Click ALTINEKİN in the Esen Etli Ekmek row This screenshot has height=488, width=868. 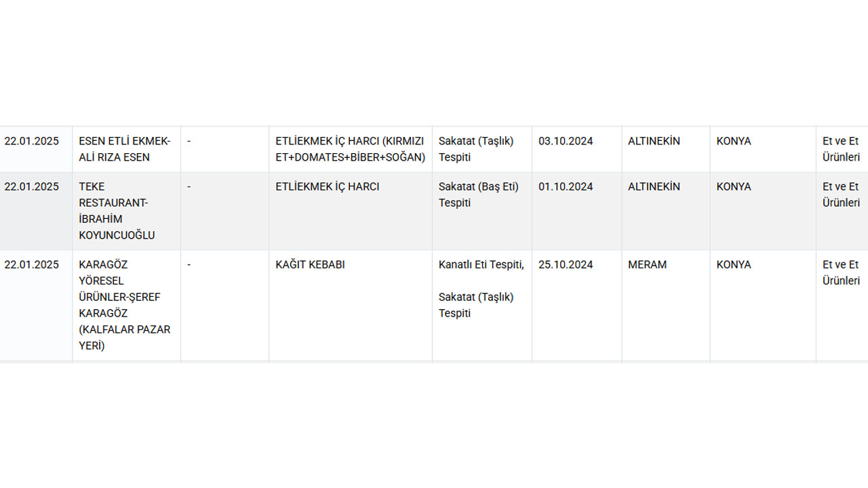pos(654,142)
